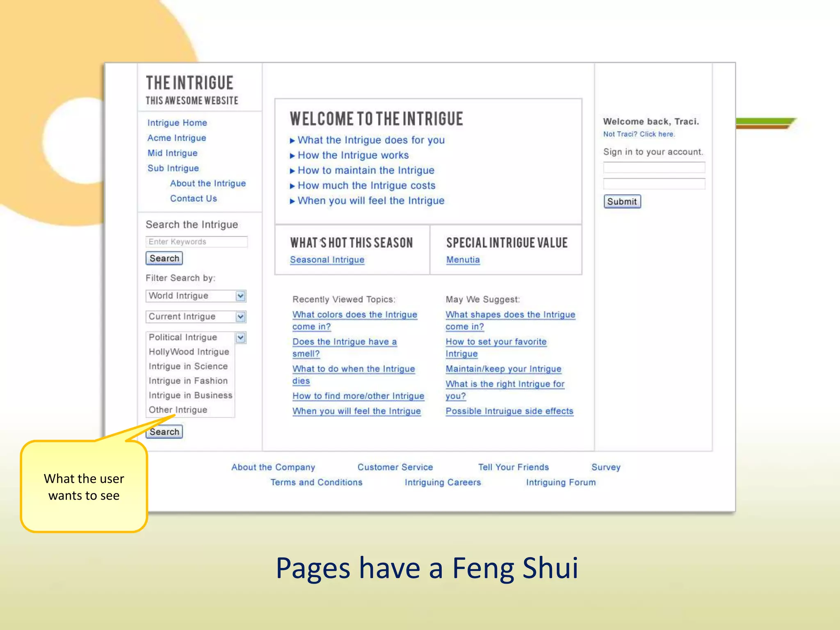This screenshot has height=630, width=840.
Task: Open What is the right Intrigue for you
Action: pos(505,390)
